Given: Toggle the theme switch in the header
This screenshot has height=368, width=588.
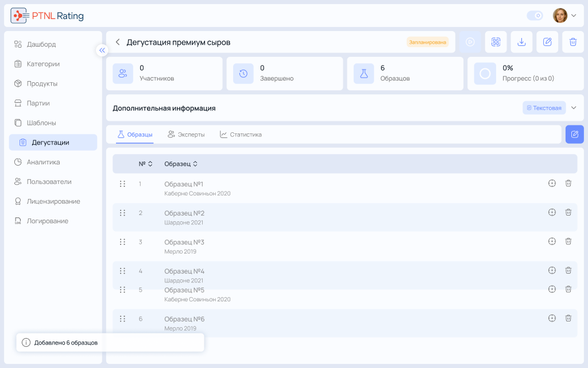Looking at the screenshot, I should pos(535,16).
